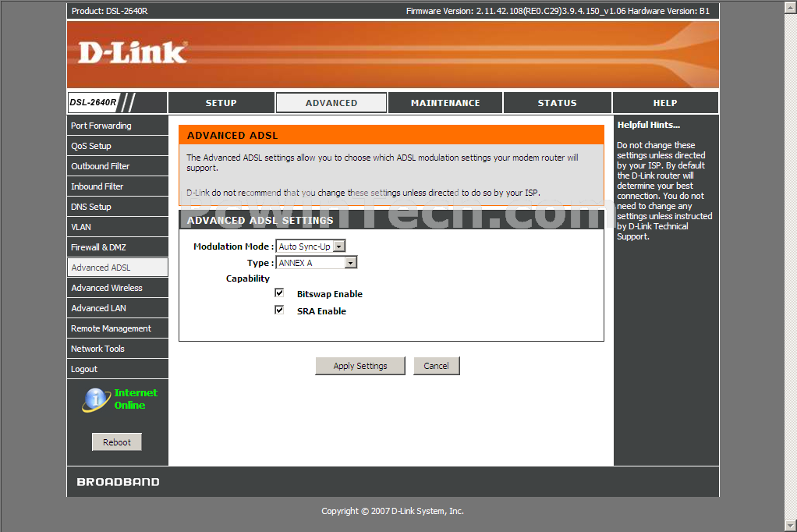797x532 pixels.
Task: Switch to the SETUP tab
Action: click(221, 103)
